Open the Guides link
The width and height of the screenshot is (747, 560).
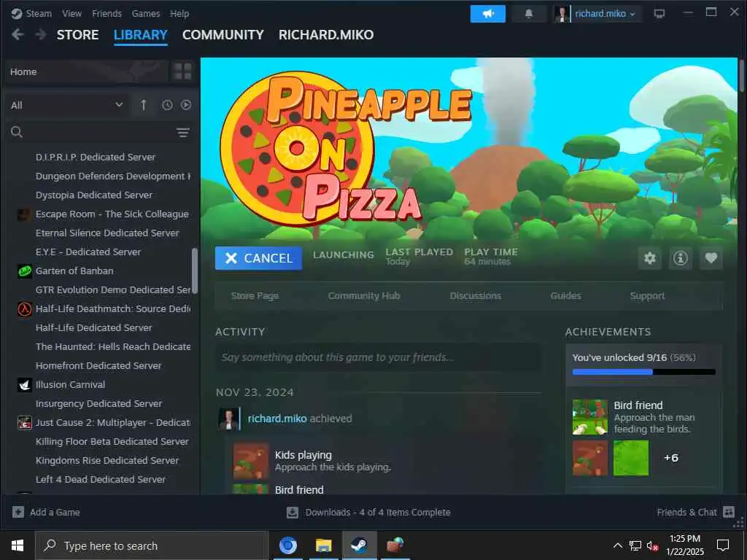click(x=565, y=296)
